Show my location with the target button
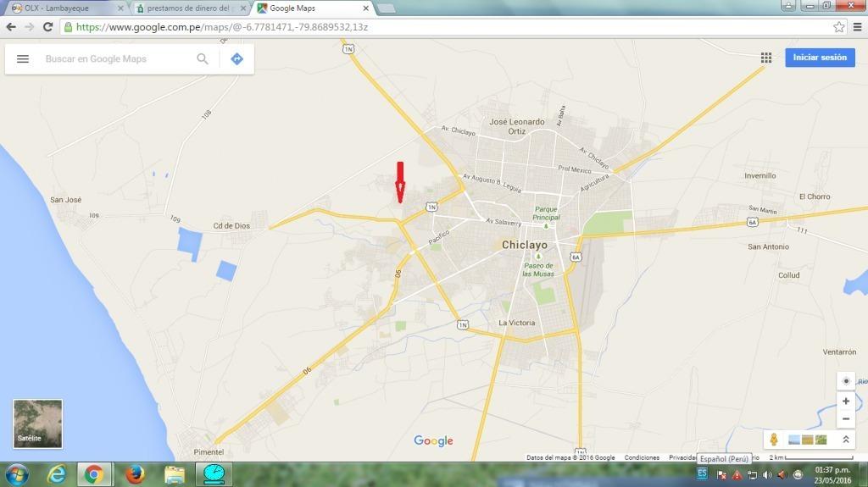868x487 pixels. click(x=846, y=381)
